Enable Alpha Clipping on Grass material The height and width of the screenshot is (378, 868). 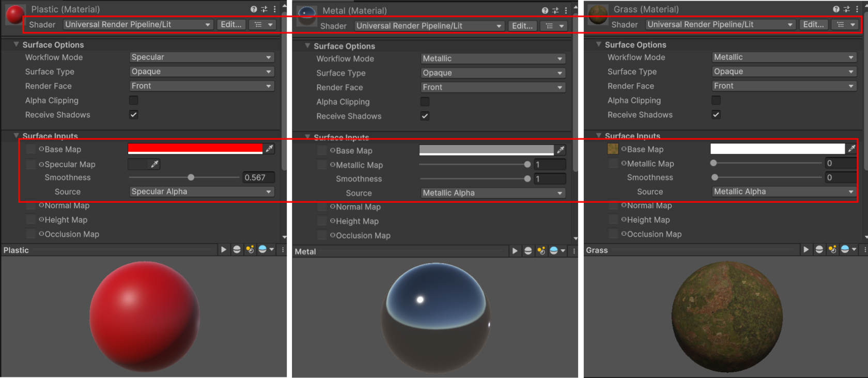[x=716, y=100]
